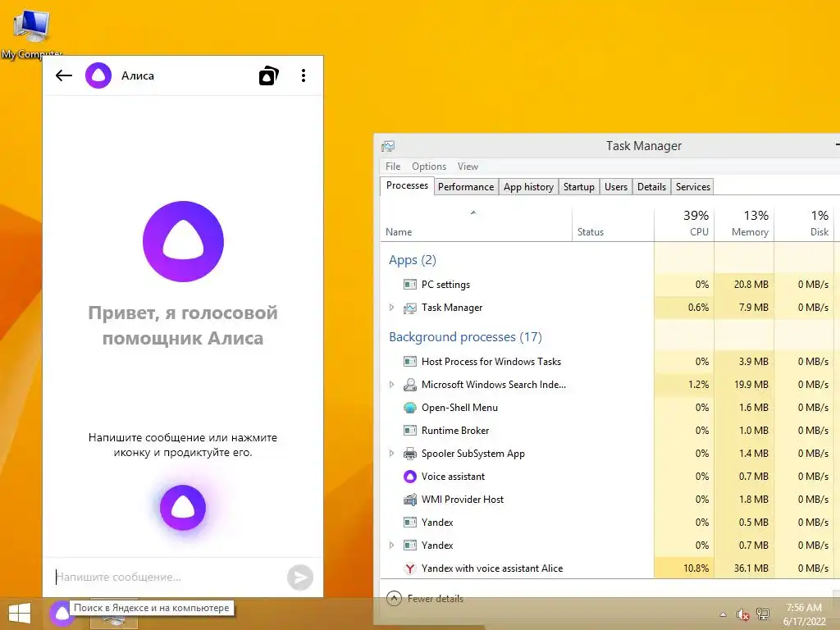This screenshot has height=630, width=840.
Task: Open the View menu in Task Manager
Action: (468, 166)
